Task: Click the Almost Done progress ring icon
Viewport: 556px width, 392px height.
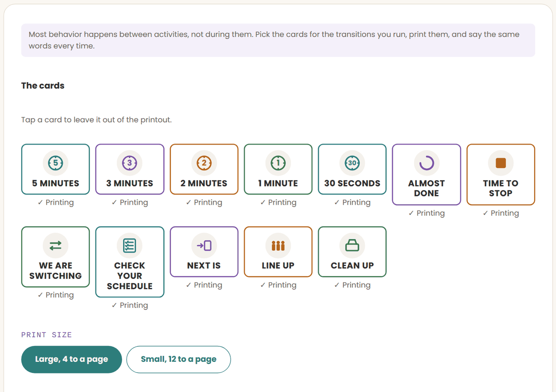Action: click(x=427, y=163)
